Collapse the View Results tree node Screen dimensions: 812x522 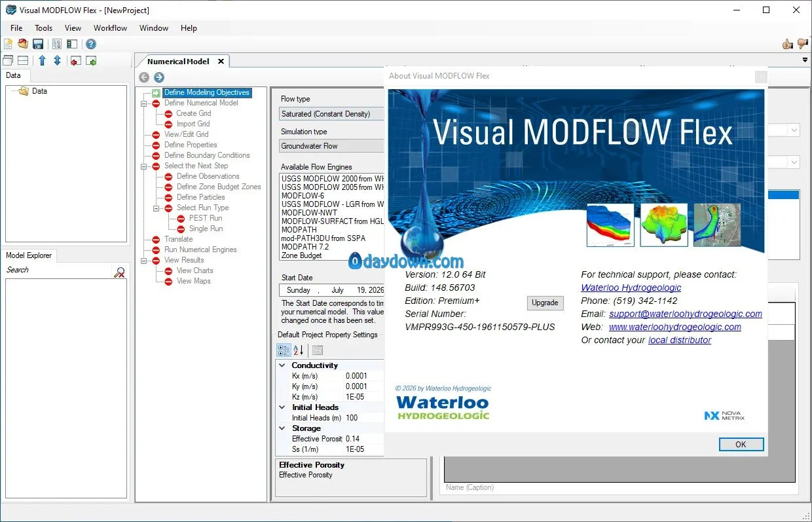[x=144, y=261]
